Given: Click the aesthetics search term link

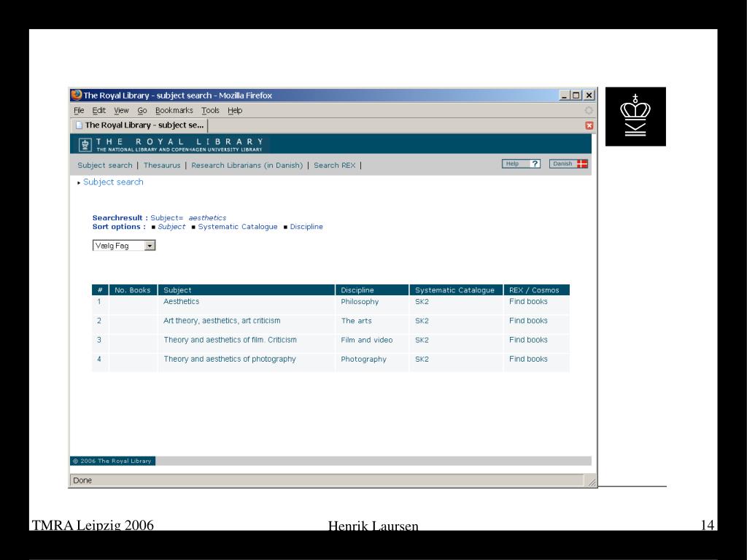Looking at the screenshot, I should pyautogui.click(x=207, y=218).
